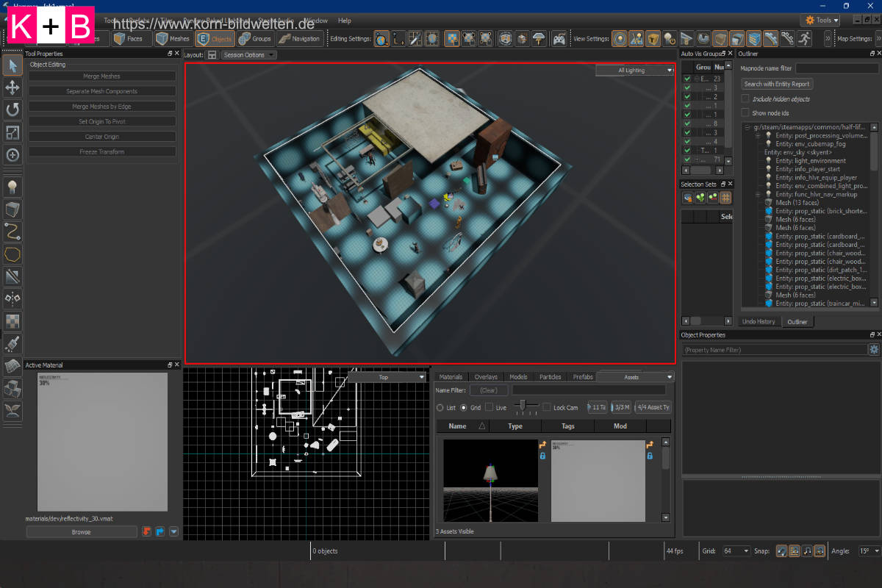Open the All Lighting dropdown

(x=635, y=71)
